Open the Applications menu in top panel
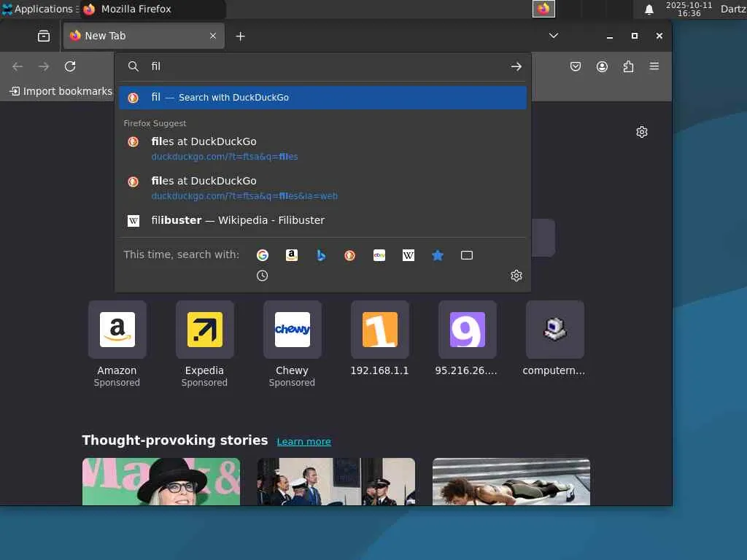Screen dimensions: 747x560 (39, 9)
